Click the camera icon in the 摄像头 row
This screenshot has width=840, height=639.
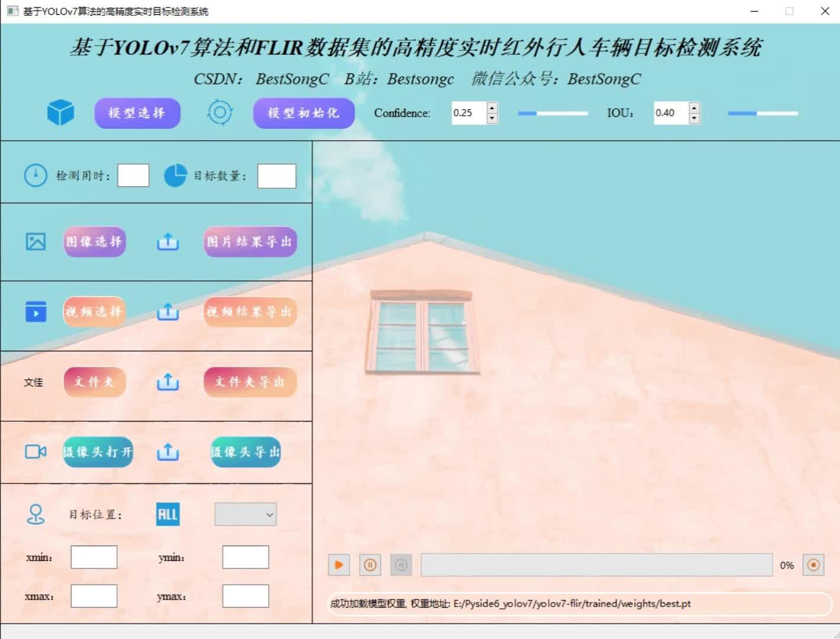[x=35, y=451]
